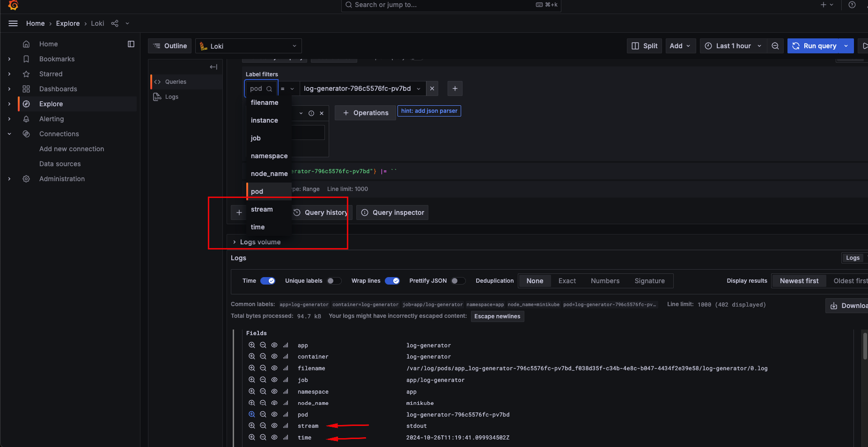This screenshot has height=447, width=868.
Task: Expand the Administration sidebar section
Action: 9,179
